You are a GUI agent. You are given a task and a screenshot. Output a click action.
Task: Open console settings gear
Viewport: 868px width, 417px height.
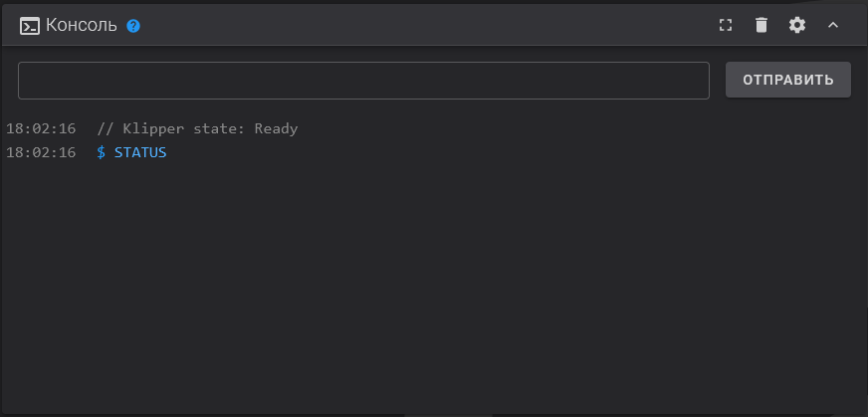pyautogui.click(x=797, y=25)
